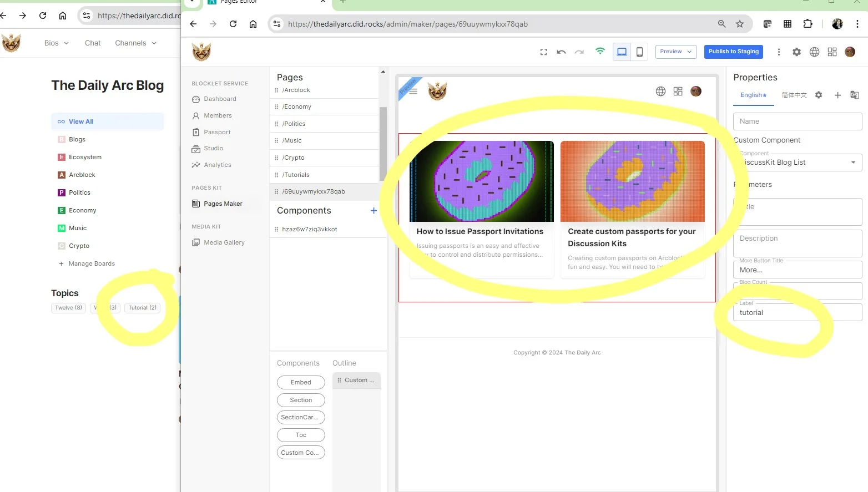Switch to desktop preview mode
Image resolution: width=868 pixels, height=492 pixels.
coord(622,52)
